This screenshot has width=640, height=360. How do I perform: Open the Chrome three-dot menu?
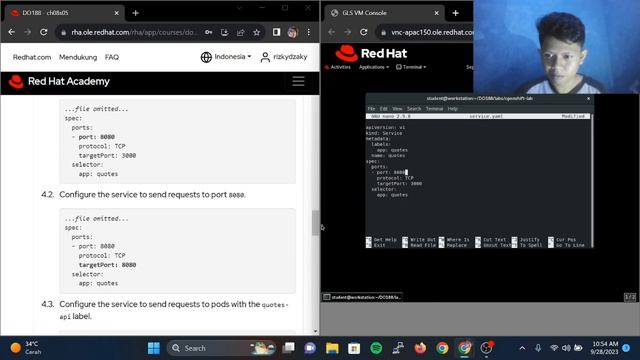pyautogui.click(x=309, y=32)
